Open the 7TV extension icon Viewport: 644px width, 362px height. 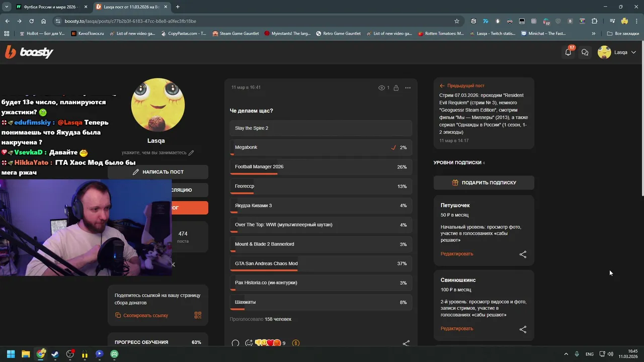click(486, 21)
